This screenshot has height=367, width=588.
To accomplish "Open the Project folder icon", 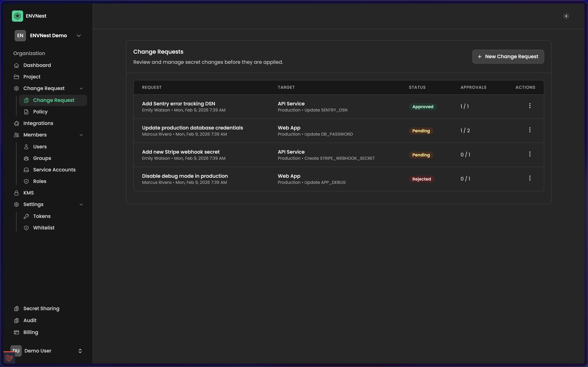I will 16,77.
